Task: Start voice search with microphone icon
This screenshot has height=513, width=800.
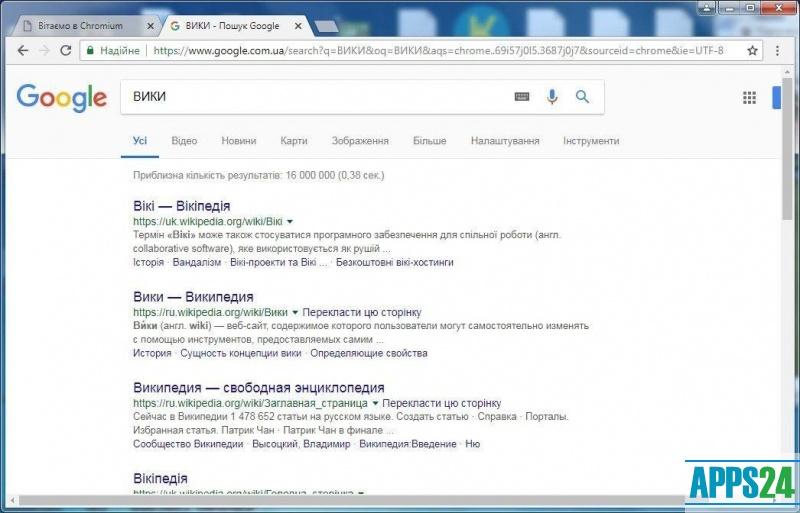Action: [552, 97]
